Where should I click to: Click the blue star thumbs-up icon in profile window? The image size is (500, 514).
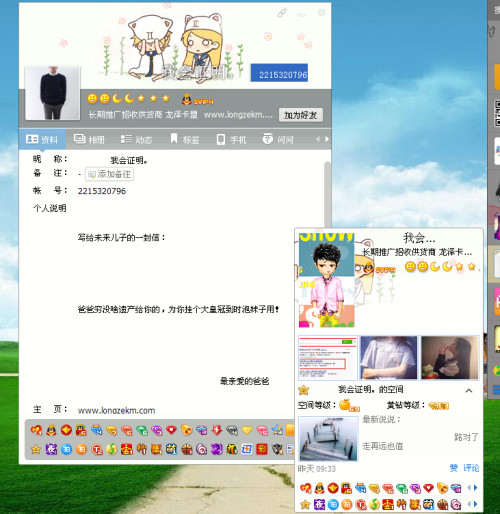coord(277,430)
